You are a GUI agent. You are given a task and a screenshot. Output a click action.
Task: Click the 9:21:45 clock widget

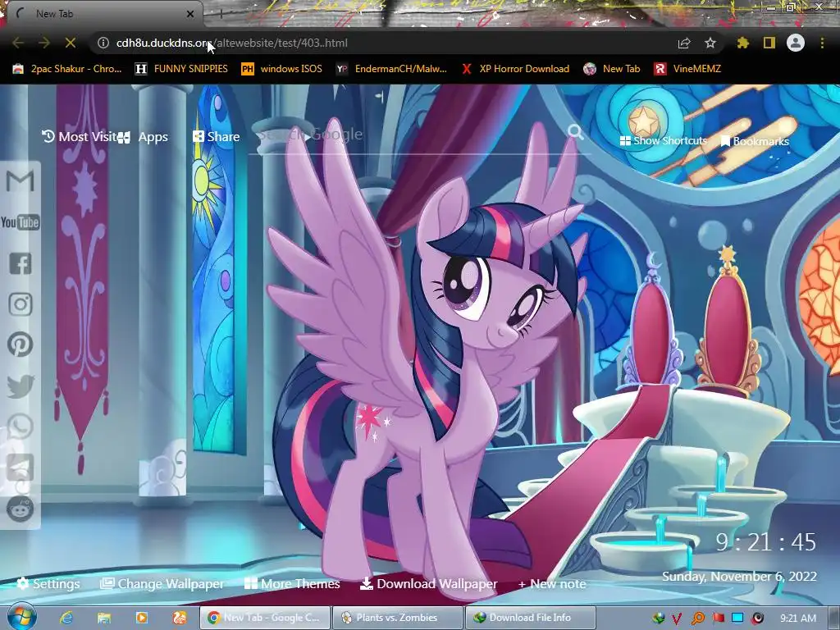[x=766, y=542]
